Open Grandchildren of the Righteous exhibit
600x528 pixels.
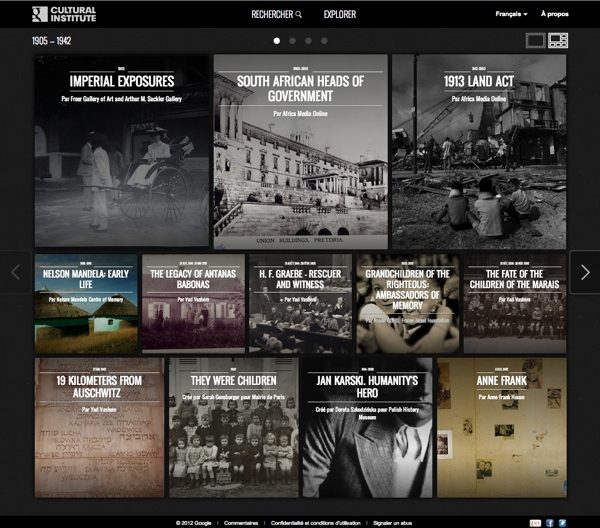point(408,304)
